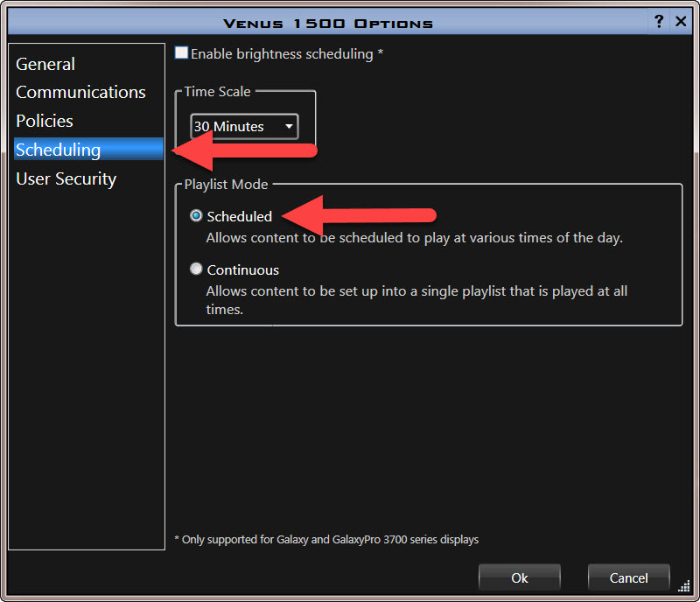Click the Galaxy 3700 series footnote text
The height and width of the screenshot is (602, 700).
click(327, 540)
